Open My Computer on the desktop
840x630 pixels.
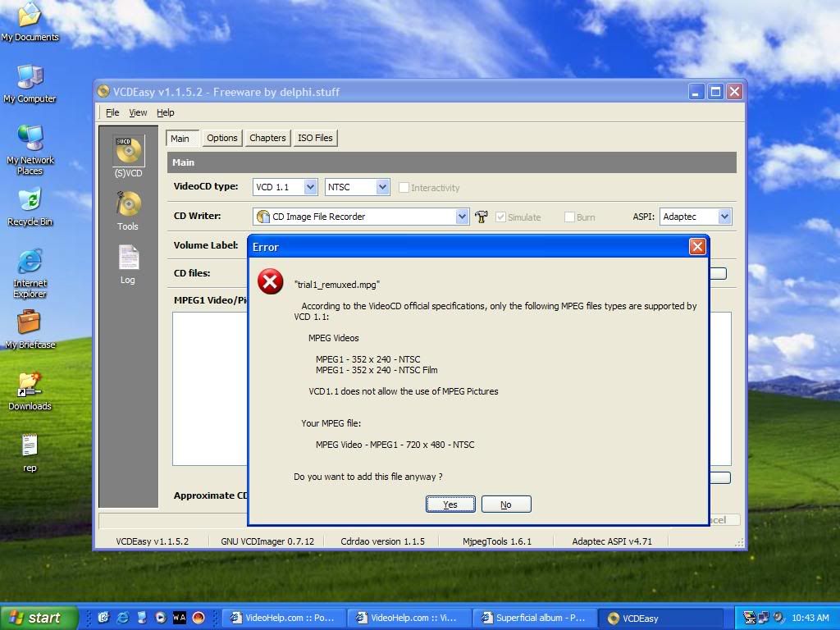[x=30, y=84]
